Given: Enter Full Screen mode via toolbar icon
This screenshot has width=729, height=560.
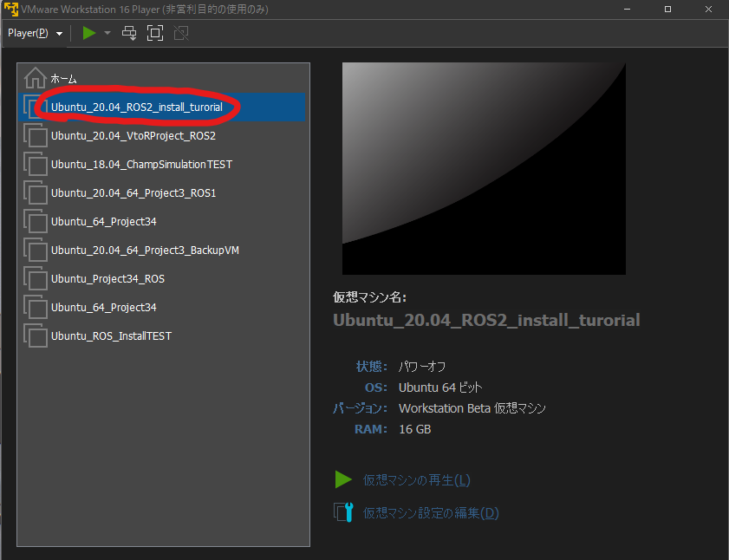Looking at the screenshot, I should click(155, 32).
